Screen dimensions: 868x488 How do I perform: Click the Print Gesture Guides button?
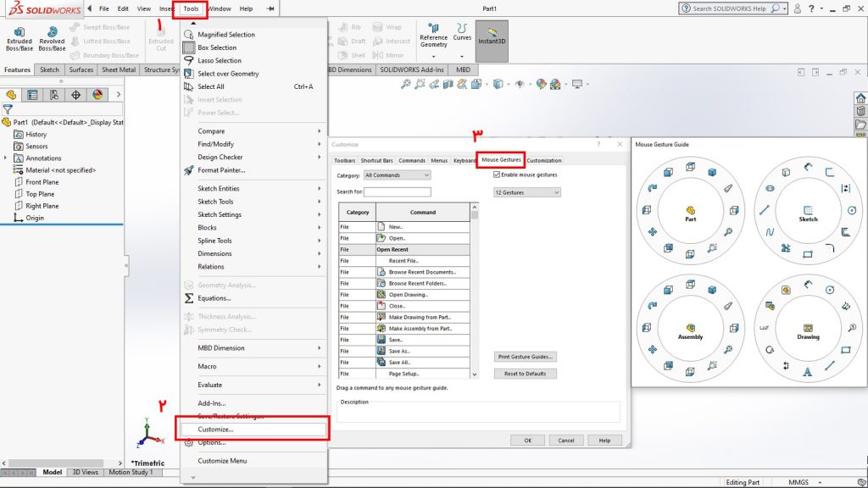click(525, 357)
